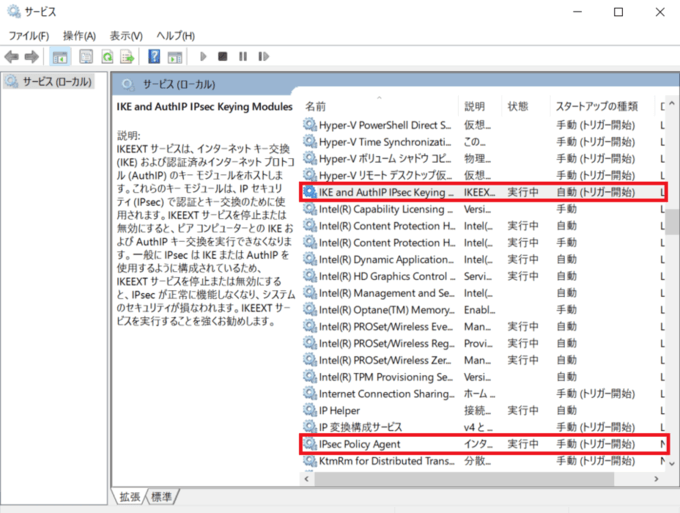
Task: Click the Forward arrow toolbar icon
Action: (x=32, y=57)
